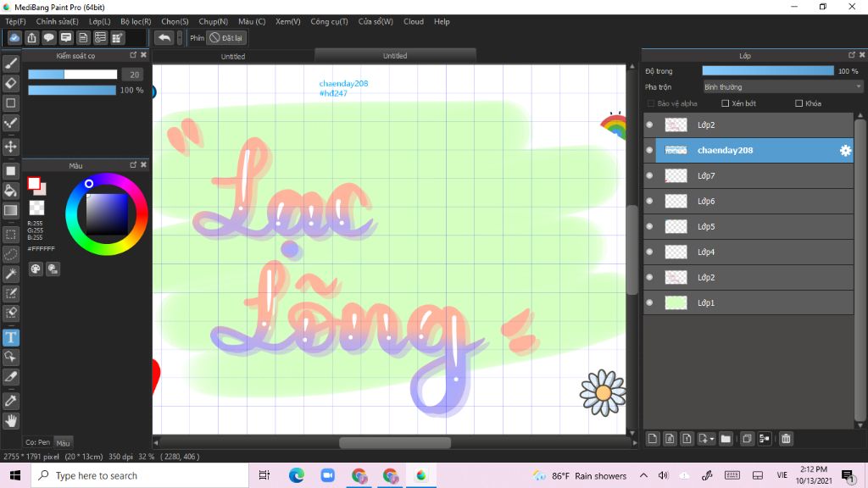The width and height of the screenshot is (868, 488).
Task: Click the Cloud menu item
Action: tap(414, 21)
